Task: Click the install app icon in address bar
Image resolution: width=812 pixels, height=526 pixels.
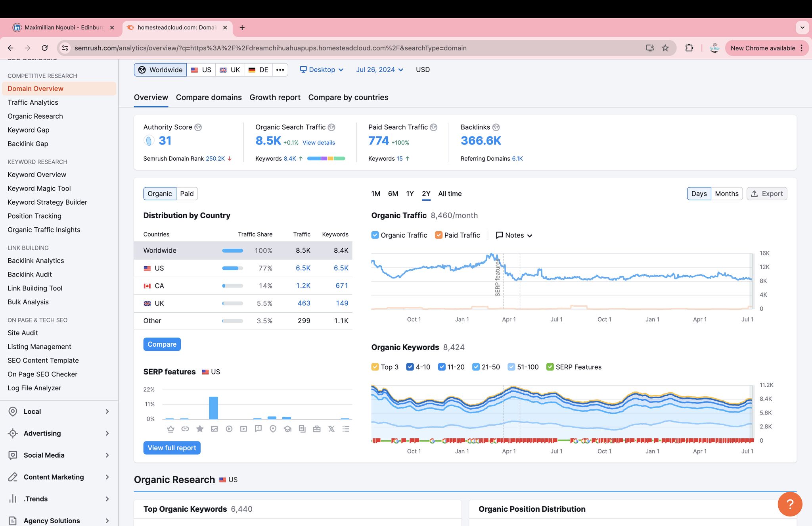Action: [650, 48]
